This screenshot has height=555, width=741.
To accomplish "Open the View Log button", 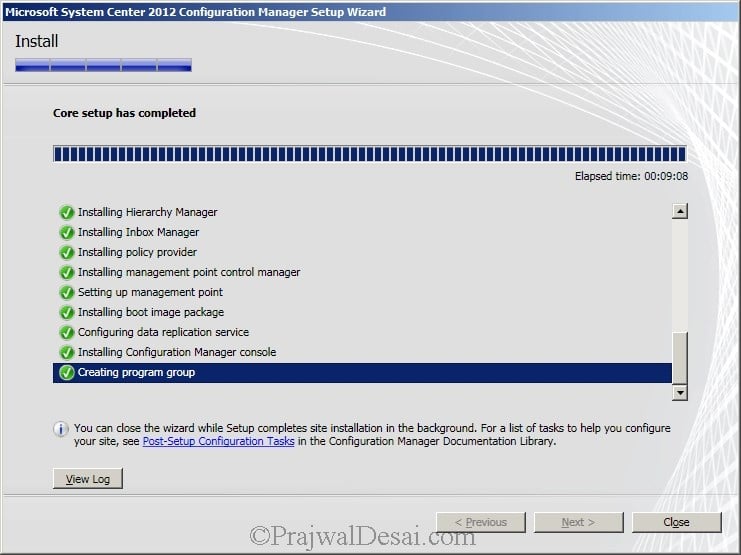I will [88, 479].
